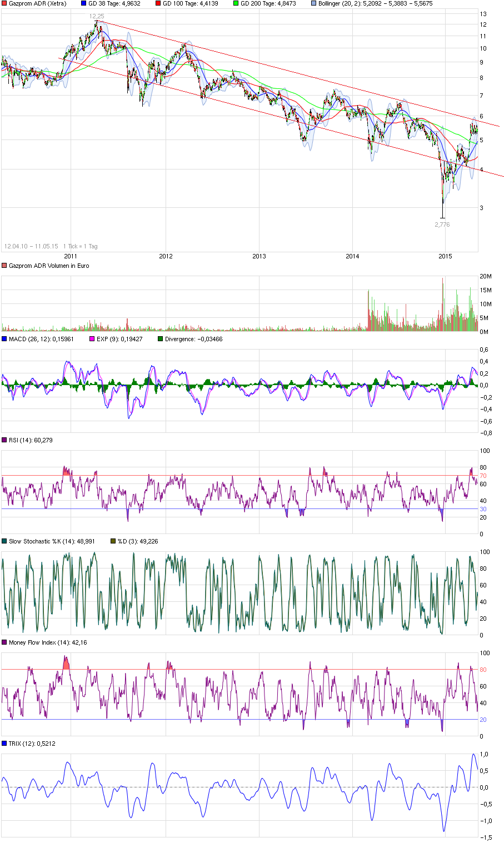The image size is (504, 843).
Task: Click the red GD 100 Tage legend swatch
Action: (x=158, y=3)
